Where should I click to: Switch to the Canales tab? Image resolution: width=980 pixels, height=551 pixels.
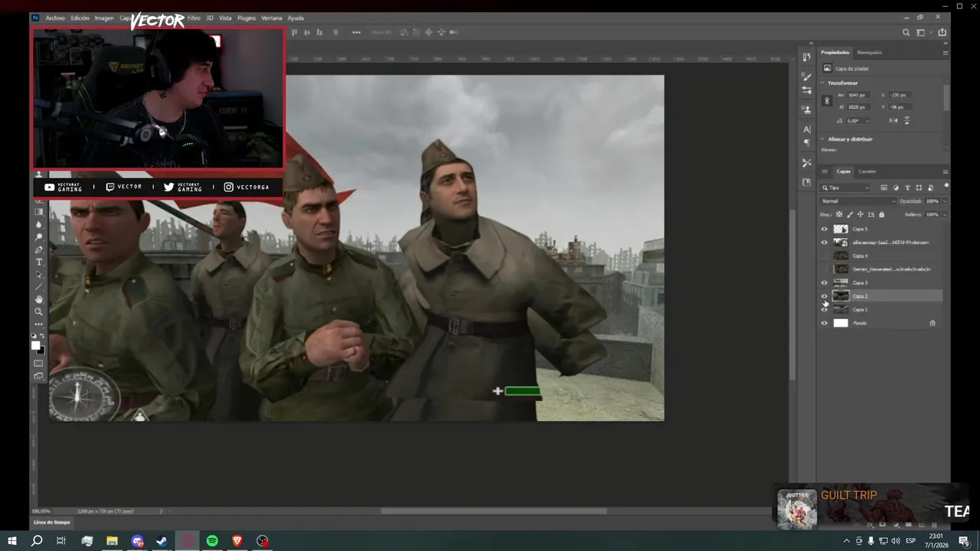point(867,171)
